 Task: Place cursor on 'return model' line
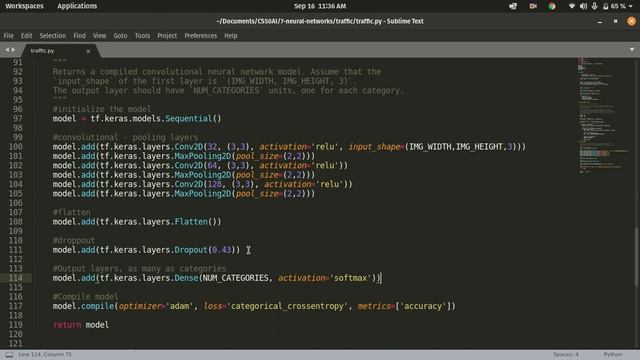(x=81, y=325)
